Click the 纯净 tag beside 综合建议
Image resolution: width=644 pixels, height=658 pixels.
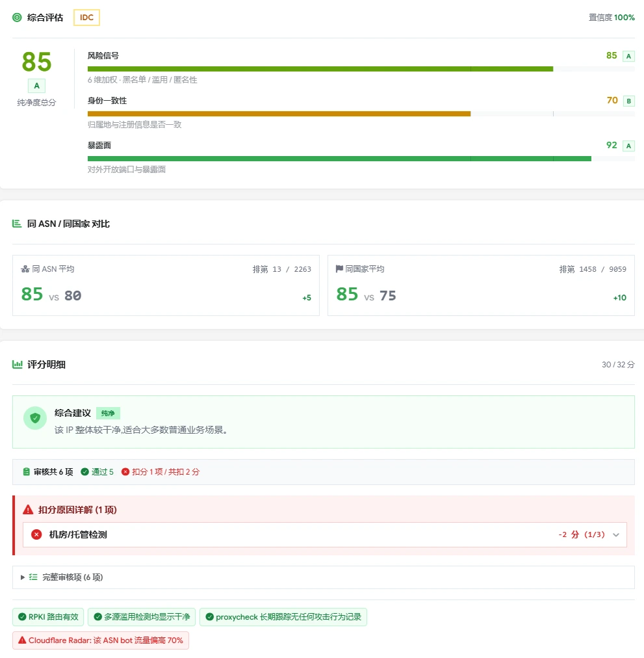(x=109, y=414)
